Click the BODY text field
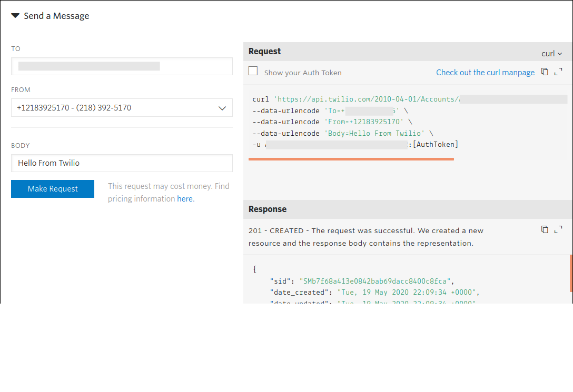This screenshot has height=392, width=573. click(x=122, y=163)
